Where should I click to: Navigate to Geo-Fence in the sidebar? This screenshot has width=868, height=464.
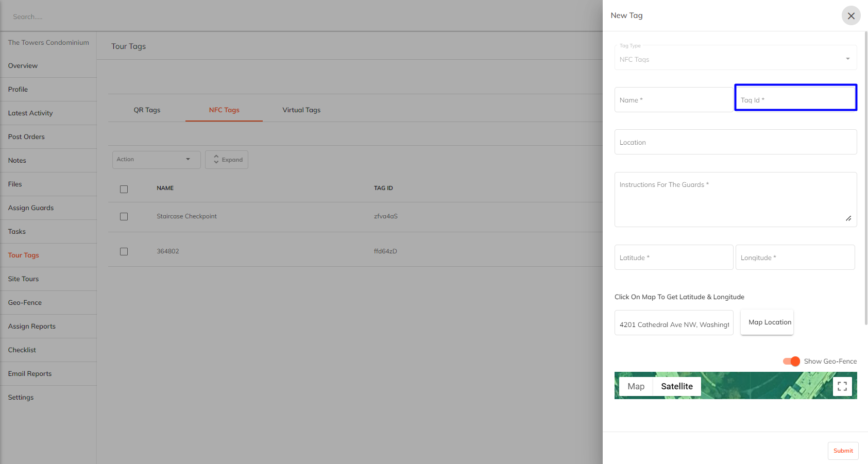point(25,302)
